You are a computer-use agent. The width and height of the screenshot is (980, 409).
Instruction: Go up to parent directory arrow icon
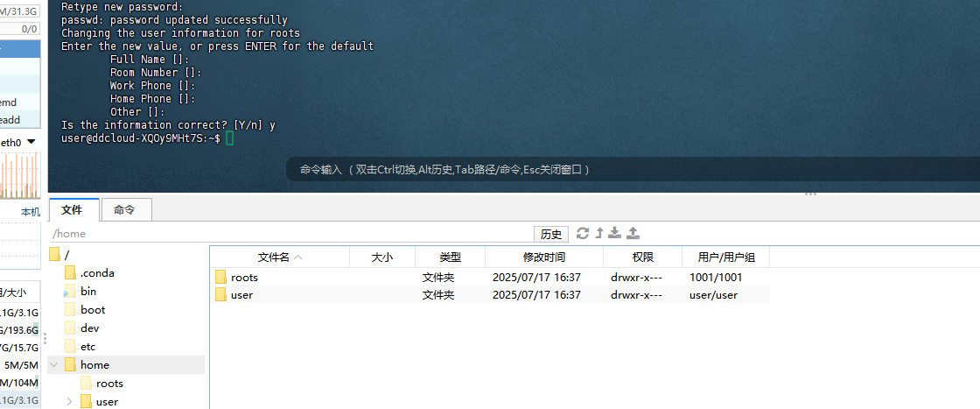coord(598,233)
